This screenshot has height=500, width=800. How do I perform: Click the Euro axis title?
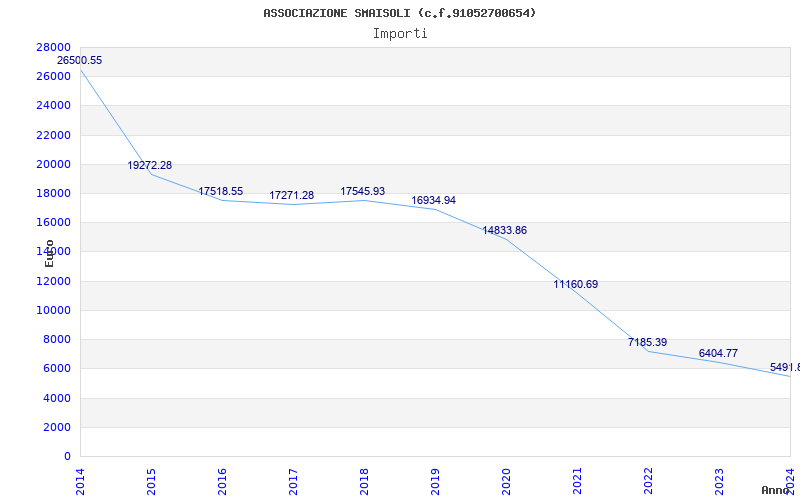tap(49, 254)
